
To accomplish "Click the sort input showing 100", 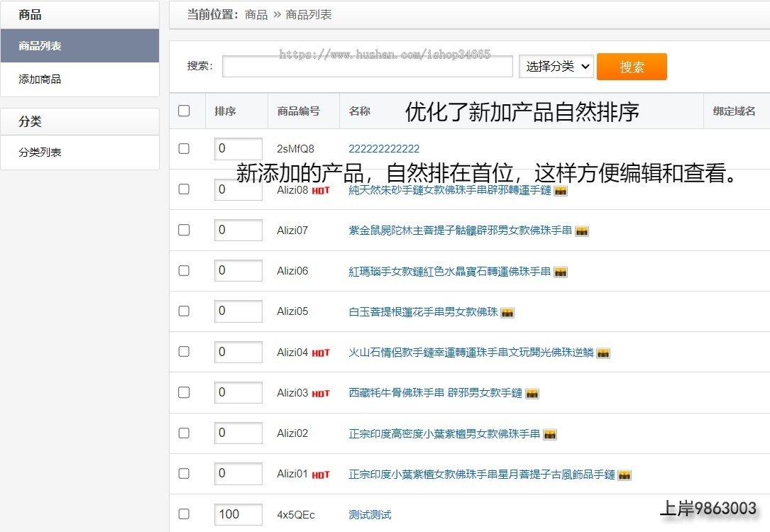I will (x=238, y=514).
